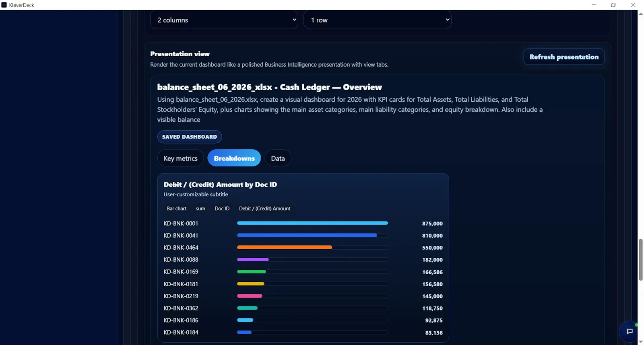Click the 550,000 value
The width and height of the screenshot is (644, 345).
(x=432, y=248)
